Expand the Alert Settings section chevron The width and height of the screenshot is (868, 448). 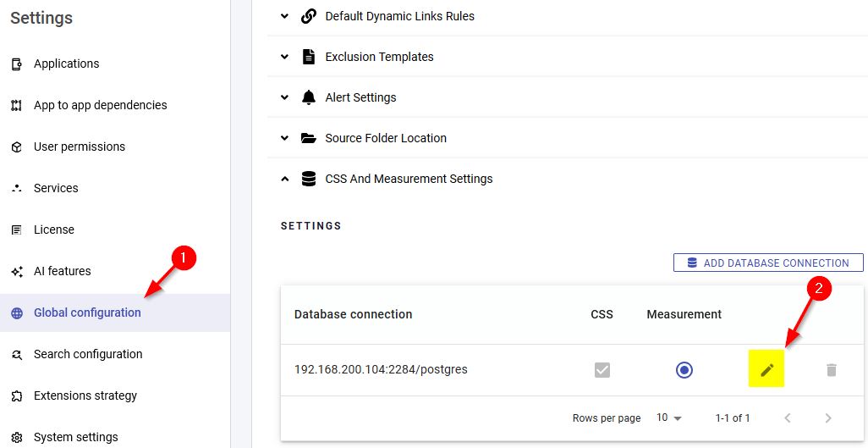[285, 97]
